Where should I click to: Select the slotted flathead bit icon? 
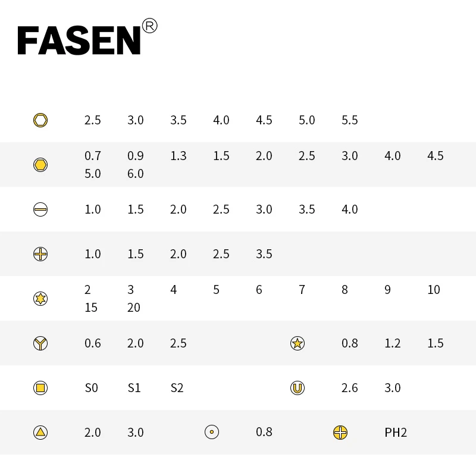click(40, 209)
